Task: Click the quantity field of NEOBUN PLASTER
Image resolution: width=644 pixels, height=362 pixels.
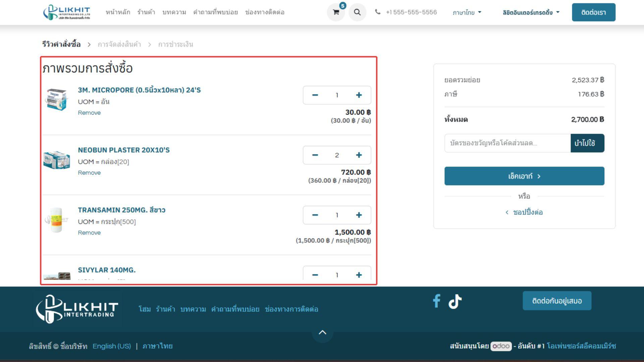Action: [x=337, y=155]
